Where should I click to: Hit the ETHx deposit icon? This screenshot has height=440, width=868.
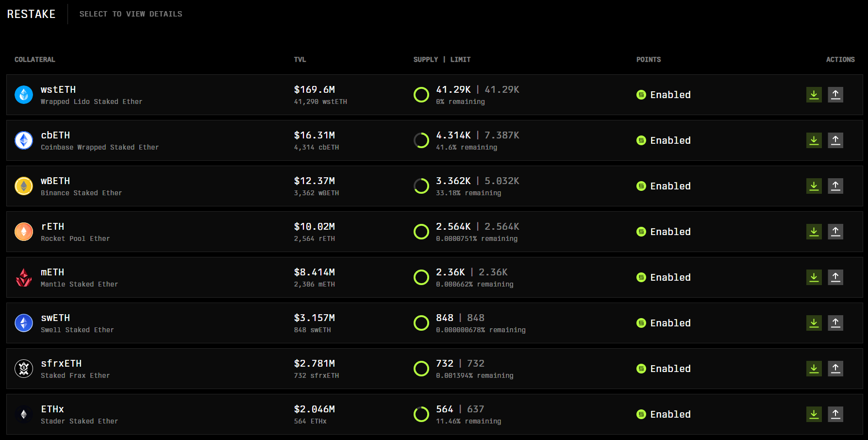[814, 414]
